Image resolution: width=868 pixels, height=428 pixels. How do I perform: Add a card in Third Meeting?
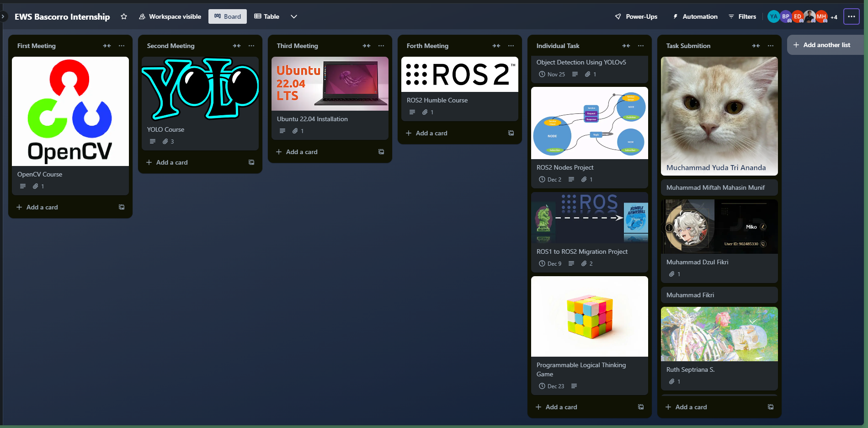pos(297,152)
